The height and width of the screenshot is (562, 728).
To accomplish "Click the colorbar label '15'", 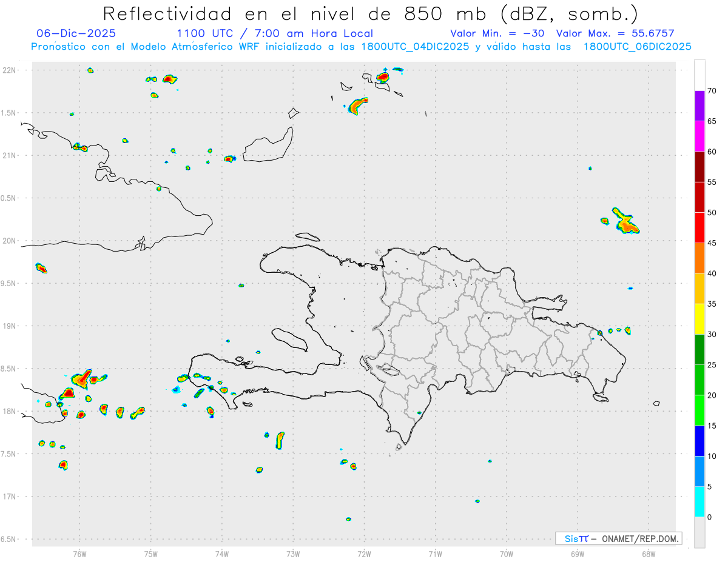I will [712, 426].
